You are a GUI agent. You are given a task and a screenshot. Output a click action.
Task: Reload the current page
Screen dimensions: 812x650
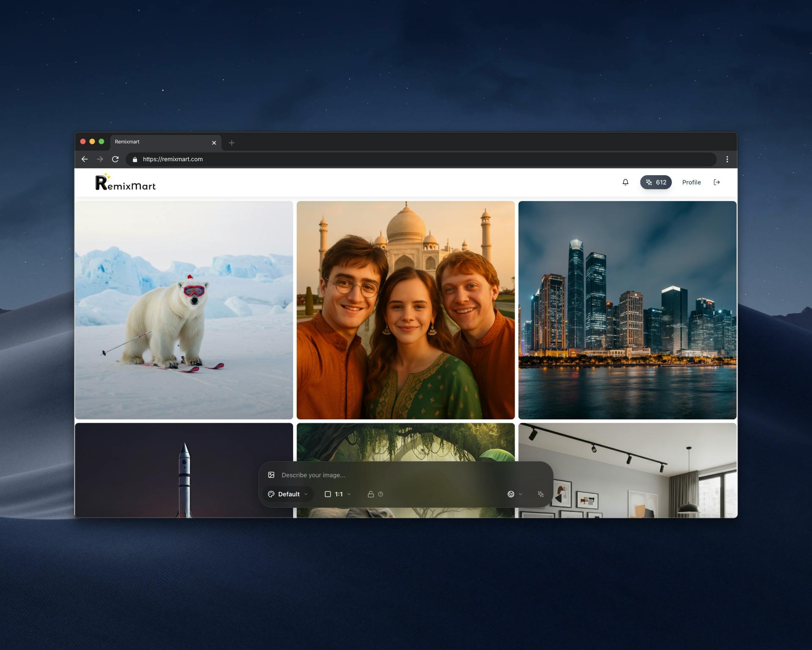tap(115, 159)
